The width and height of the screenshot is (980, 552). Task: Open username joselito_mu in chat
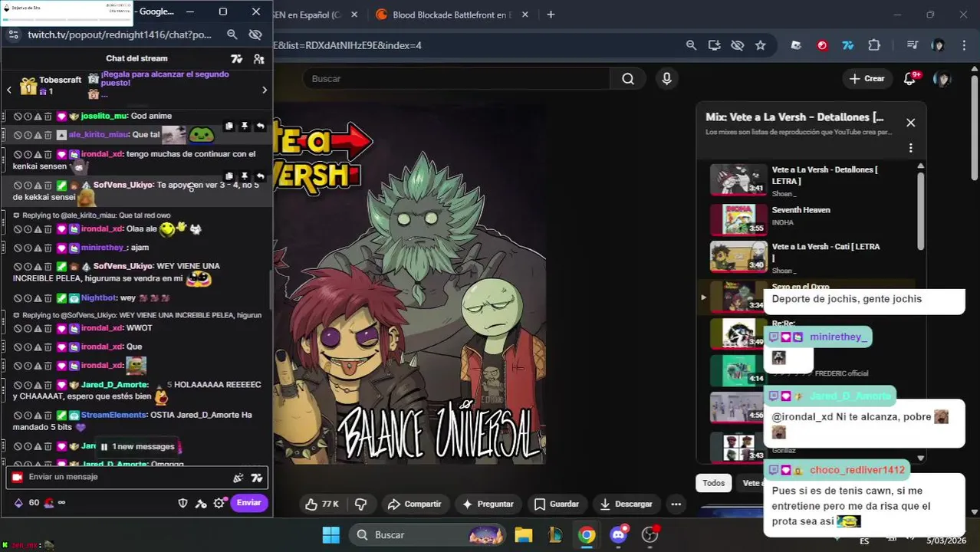(104, 116)
